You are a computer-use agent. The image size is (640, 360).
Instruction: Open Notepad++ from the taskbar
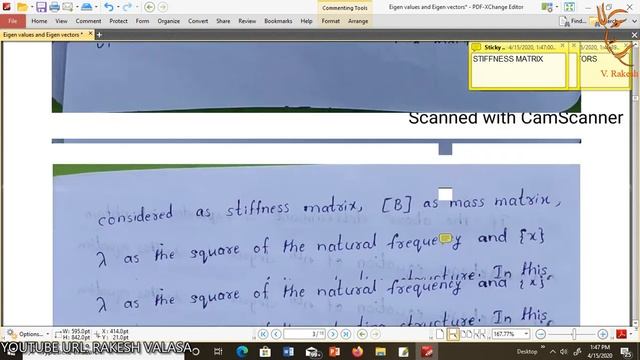click(x=404, y=351)
